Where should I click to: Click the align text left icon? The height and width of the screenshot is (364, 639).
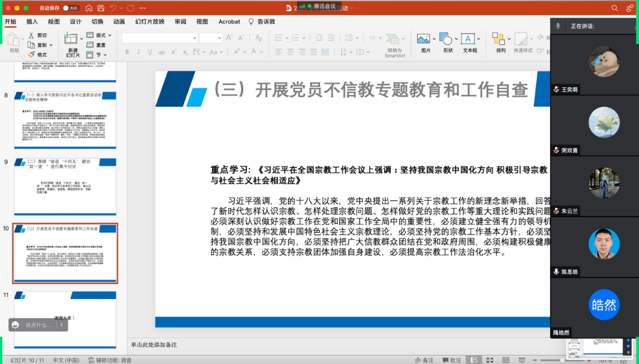(279, 52)
